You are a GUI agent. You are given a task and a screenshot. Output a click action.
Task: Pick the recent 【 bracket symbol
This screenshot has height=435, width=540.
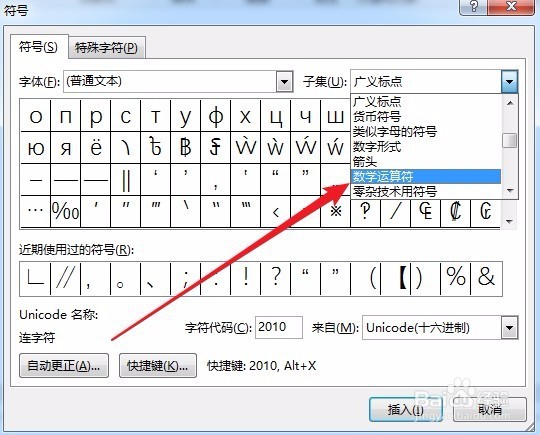396,278
